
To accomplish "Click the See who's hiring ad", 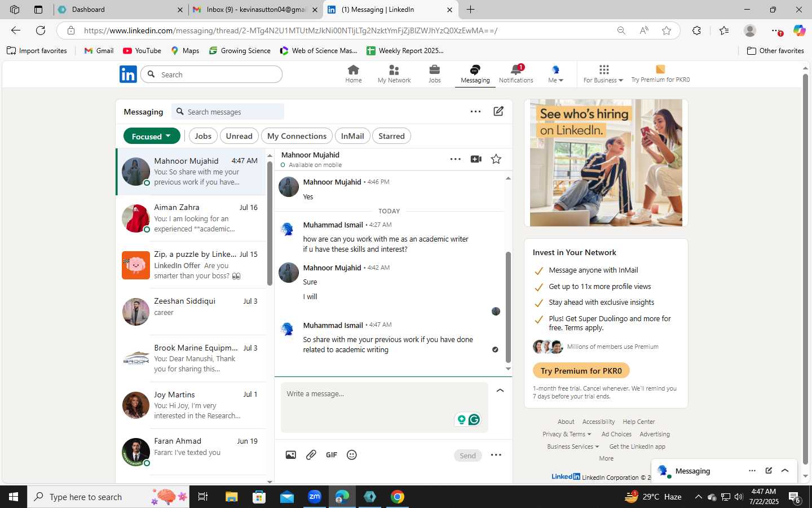I will point(606,163).
